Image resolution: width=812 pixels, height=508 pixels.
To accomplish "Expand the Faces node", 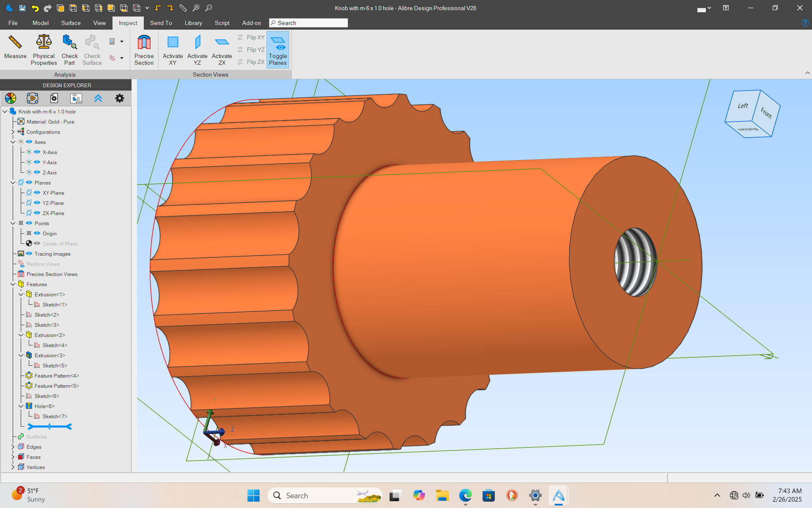I will coord(13,457).
